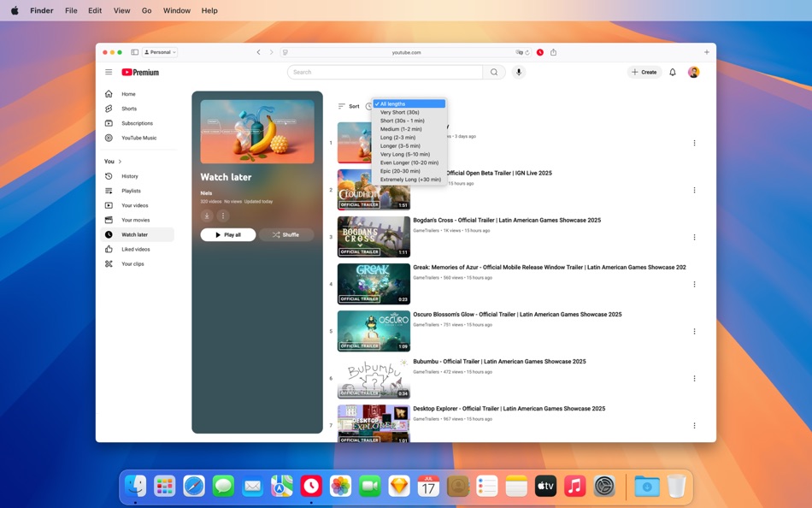
Task: Choose Short (30s - 1 min) length
Action: pos(409,121)
